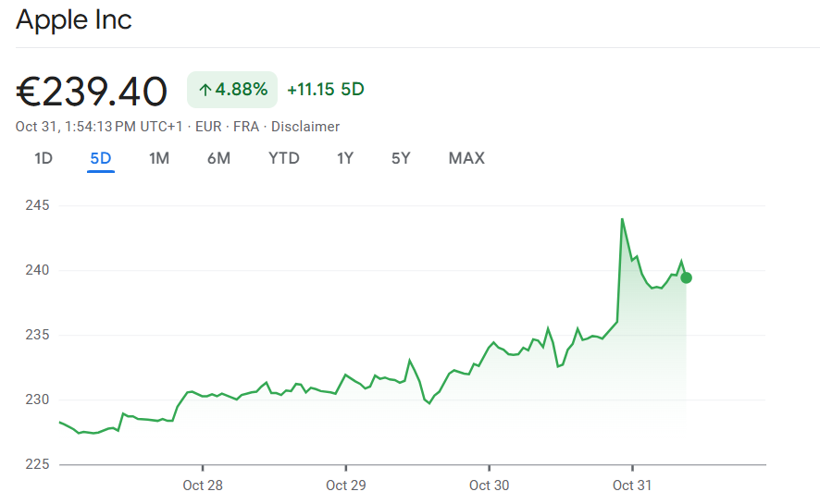Image resolution: width=820 pixels, height=504 pixels.
Task: Show the 1Y price chart
Action: point(345,158)
